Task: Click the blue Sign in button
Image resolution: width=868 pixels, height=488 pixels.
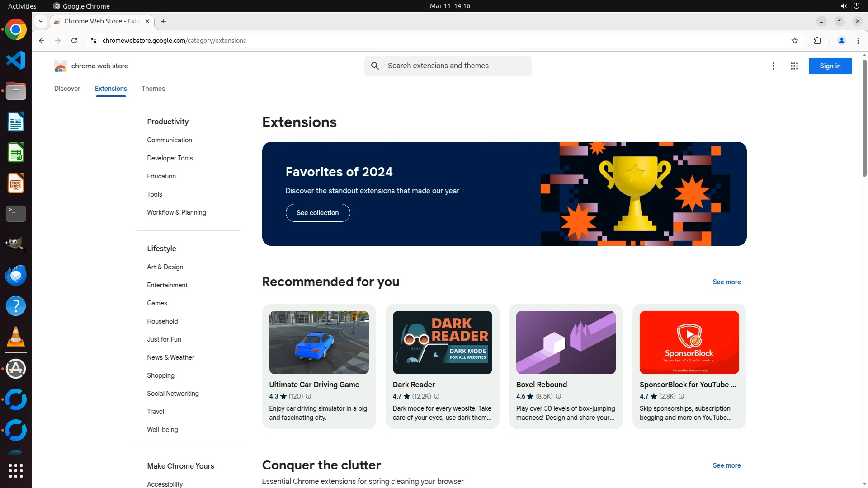Action: pyautogui.click(x=830, y=66)
